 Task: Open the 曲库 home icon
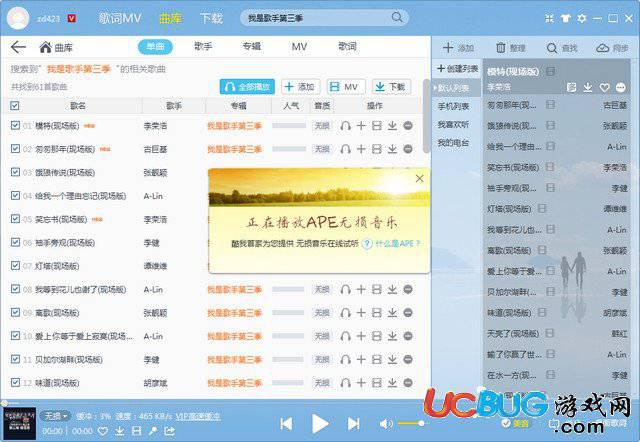(45, 47)
